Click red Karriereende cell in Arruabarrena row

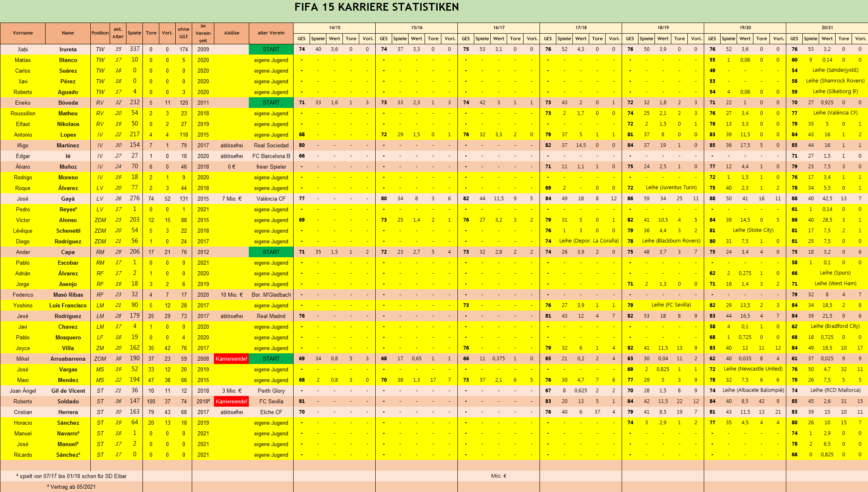pyautogui.click(x=232, y=359)
